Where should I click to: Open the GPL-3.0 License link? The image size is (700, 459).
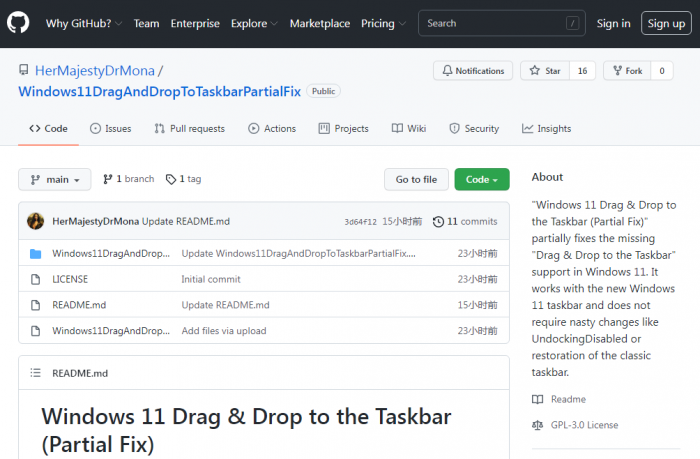pos(584,425)
